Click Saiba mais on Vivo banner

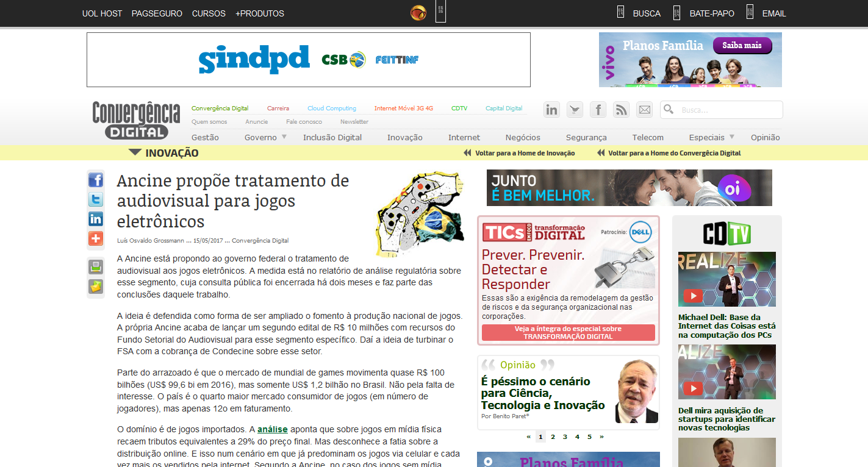pyautogui.click(x=742, y=46)
